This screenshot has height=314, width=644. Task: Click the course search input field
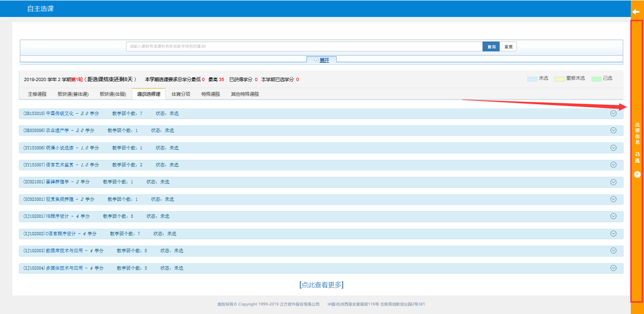pos(304,47)
